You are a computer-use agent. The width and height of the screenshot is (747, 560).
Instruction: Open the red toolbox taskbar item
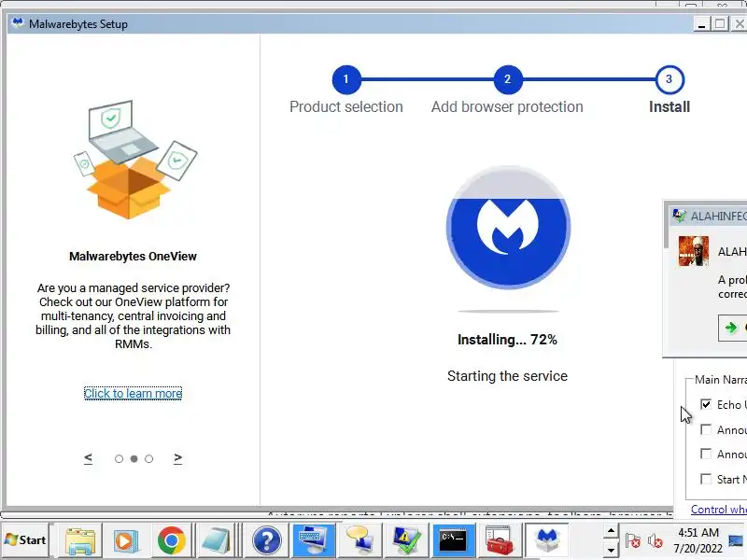point(499,540)
